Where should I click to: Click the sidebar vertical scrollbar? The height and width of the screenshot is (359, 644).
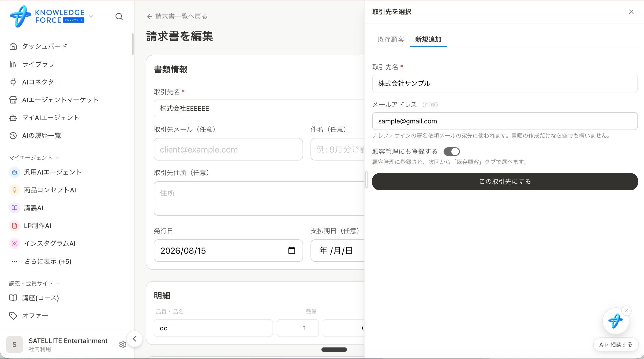coord(132,44)
